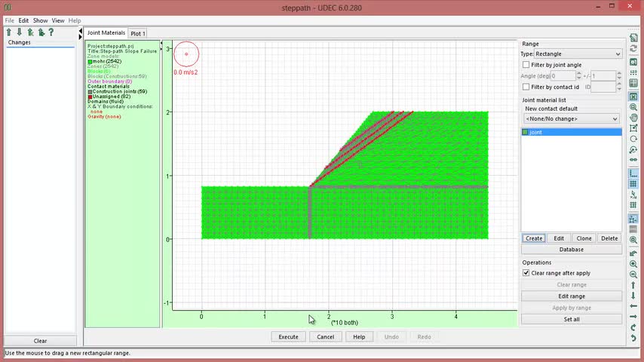Screen dimensions: 644x362
Task: Click the Database button
Action: [x=572, y=250]
